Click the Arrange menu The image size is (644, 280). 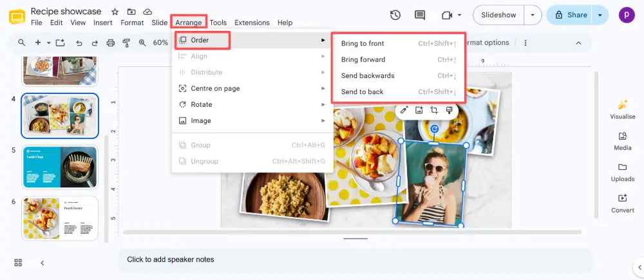189,23
